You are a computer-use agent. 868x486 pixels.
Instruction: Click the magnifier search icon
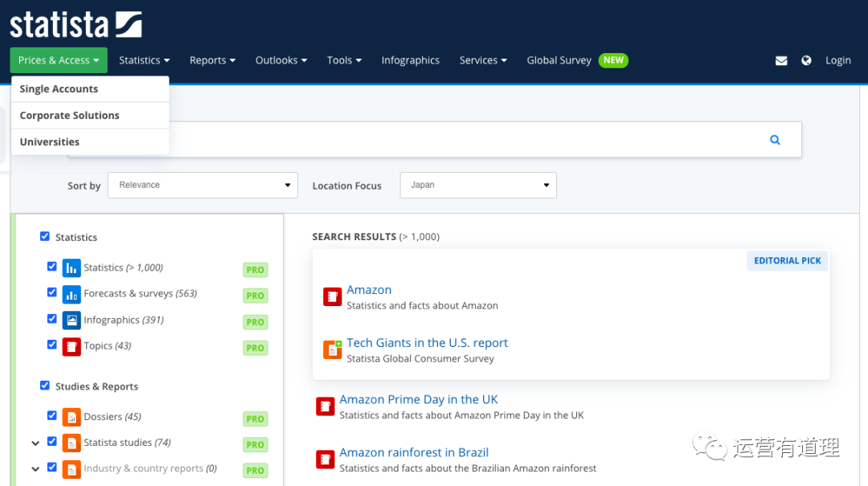(x=775, y=140)
